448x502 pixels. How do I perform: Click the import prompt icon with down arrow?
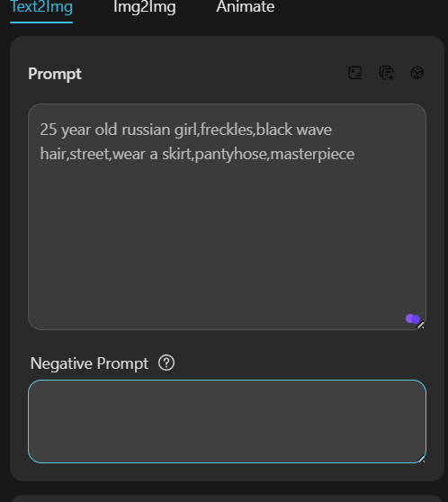point(387,73)
